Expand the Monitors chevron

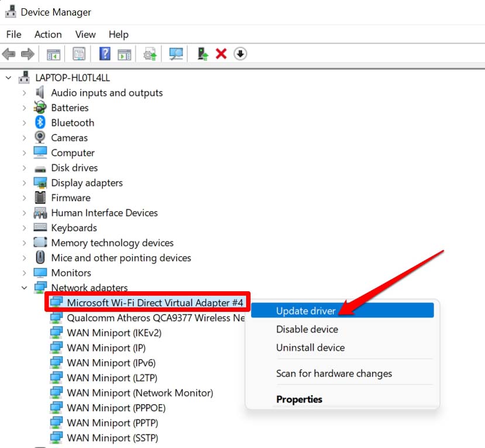click(24, 273)
